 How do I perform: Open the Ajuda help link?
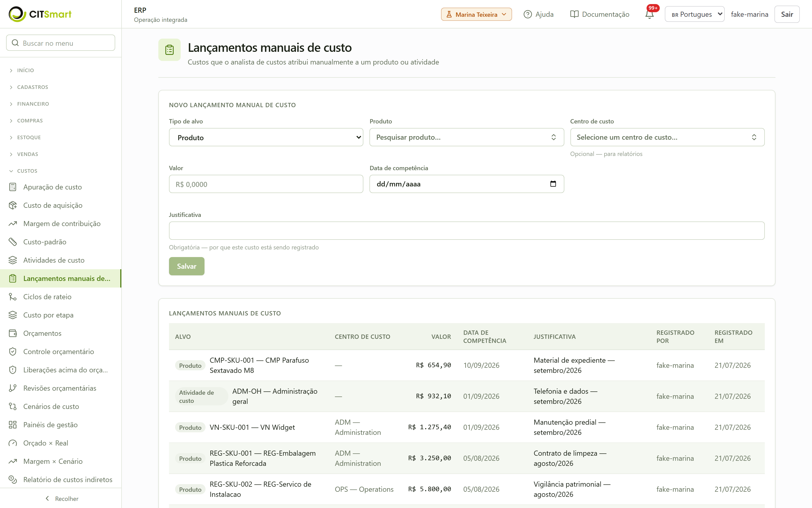[x=538, y=14]
